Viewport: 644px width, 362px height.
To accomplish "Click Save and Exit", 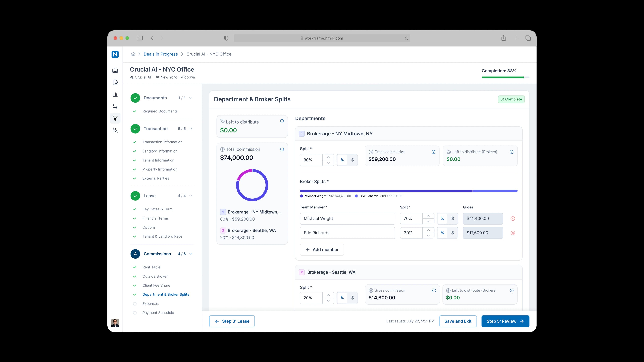I will click(x=458, y=321).
